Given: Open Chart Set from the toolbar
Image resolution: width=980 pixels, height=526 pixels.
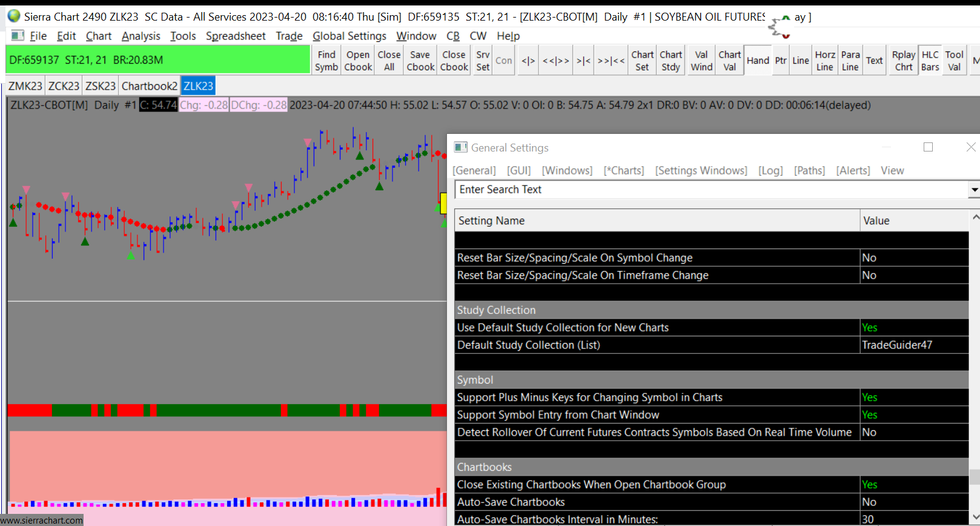Looking at the screenshot, I should click(642, 61).
